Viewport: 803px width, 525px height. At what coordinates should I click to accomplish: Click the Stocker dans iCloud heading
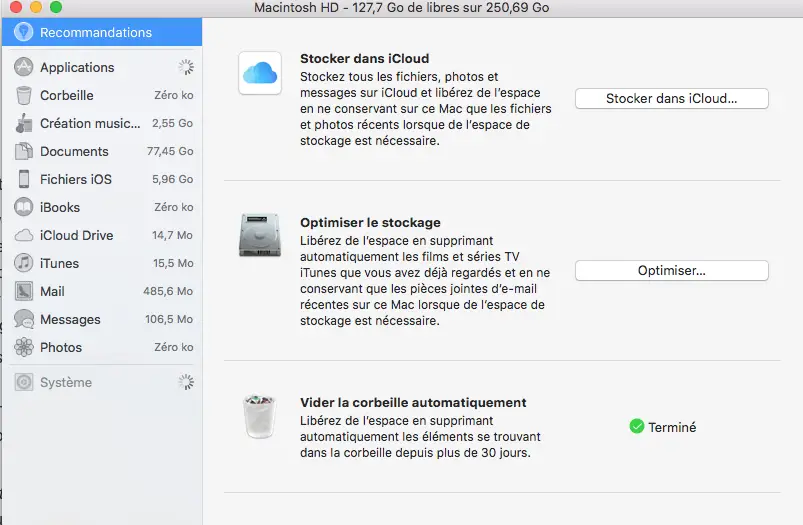(x=365, y=58)
